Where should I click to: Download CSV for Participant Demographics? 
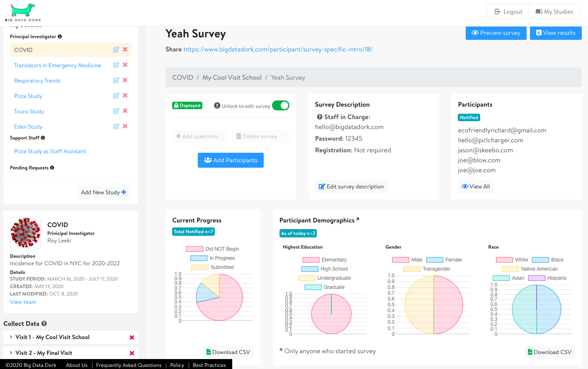pos(549,352)
